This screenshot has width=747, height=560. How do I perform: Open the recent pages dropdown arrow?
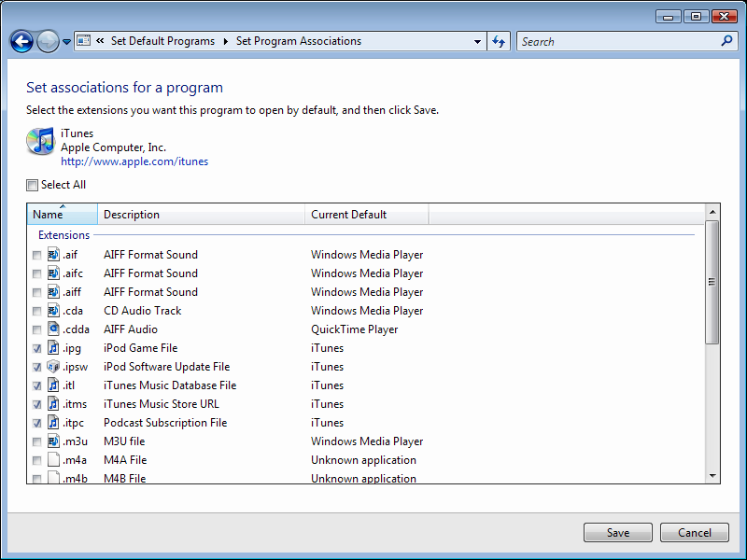pos(66,42)
